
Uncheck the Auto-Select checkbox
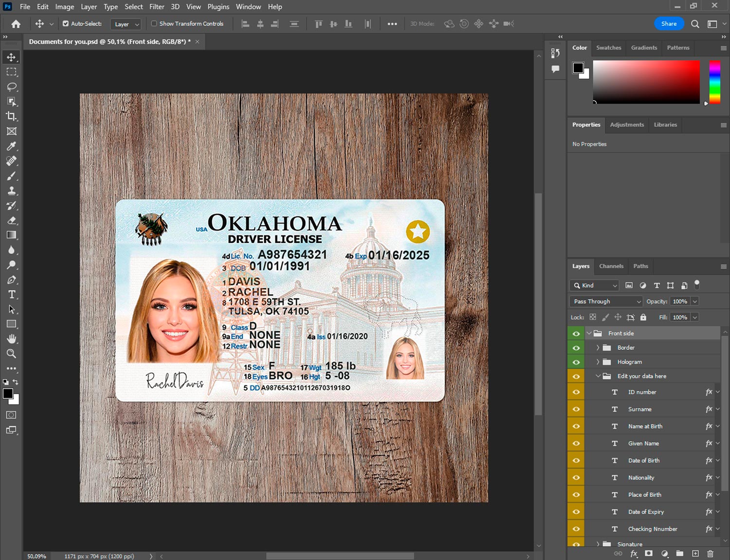(66, 23)
